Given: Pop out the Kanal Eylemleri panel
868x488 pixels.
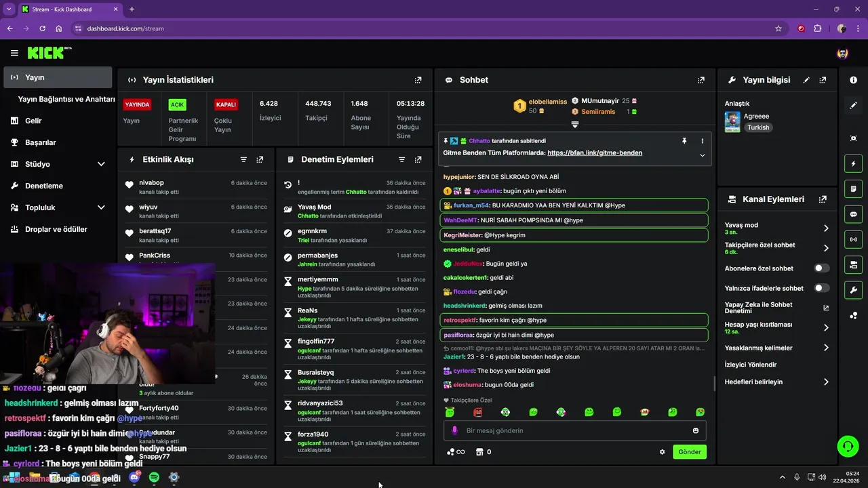Looking at the screenshot, I should 823,199.
